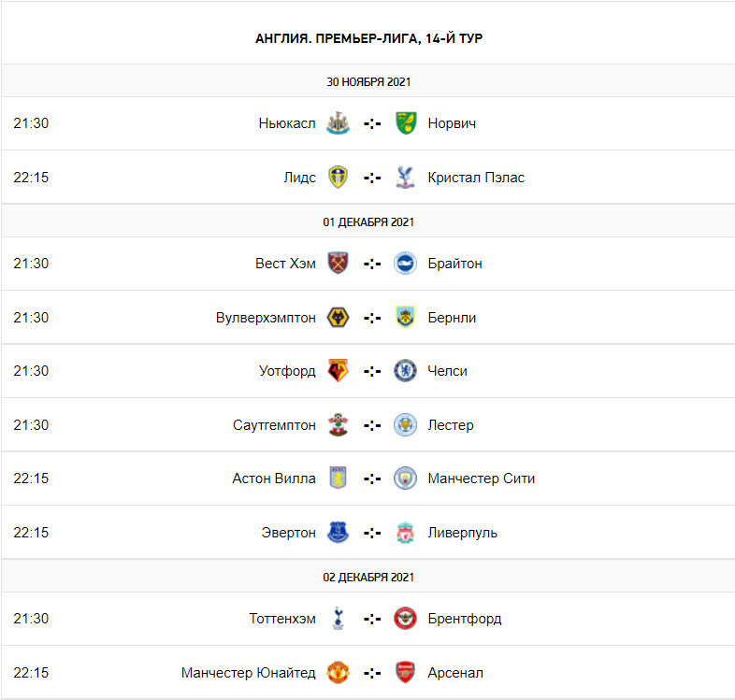Click the Астон Вилла team name
Viewport: 735px width, 700px height.
tap(274, 479)
